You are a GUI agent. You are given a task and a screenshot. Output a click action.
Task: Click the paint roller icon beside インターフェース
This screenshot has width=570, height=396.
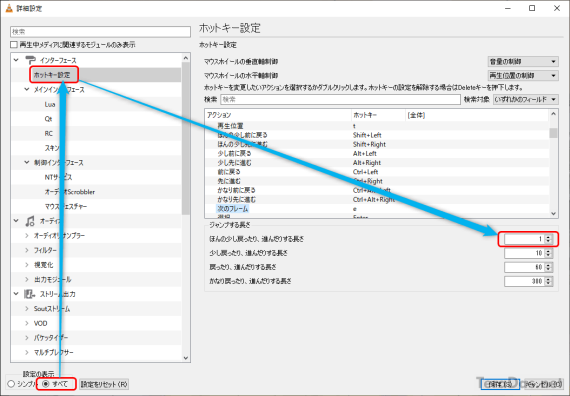click(x=30, y=60)
